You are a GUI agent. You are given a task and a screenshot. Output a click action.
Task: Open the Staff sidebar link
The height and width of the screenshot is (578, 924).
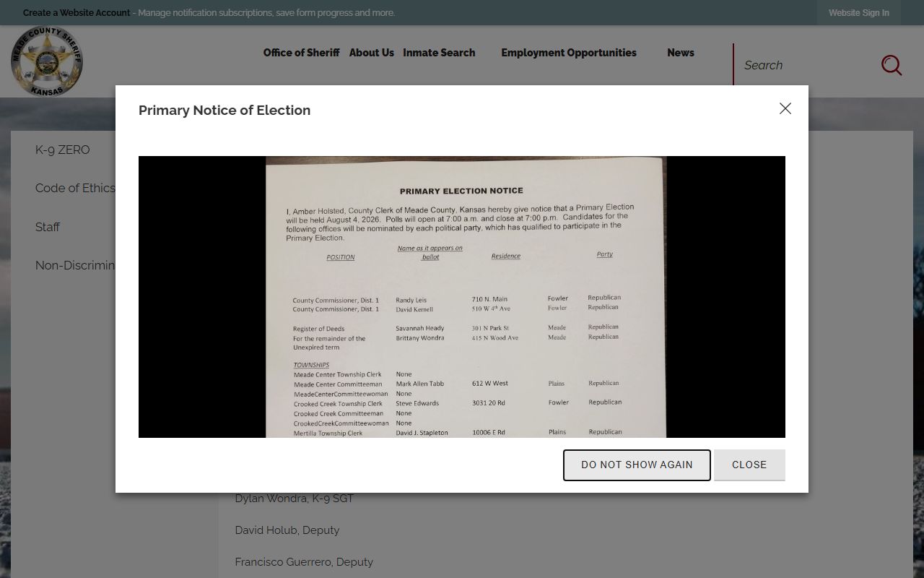point(48,227)
